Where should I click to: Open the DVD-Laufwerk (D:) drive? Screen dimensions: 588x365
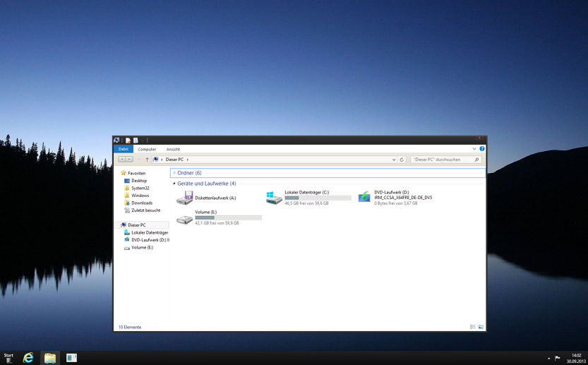pyautogui.click(x=364, y=198)
